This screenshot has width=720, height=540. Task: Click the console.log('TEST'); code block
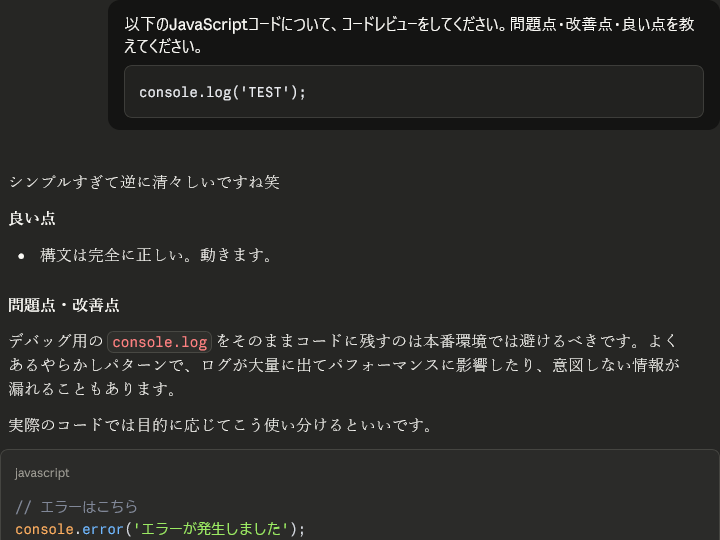click(x=414, y=93)
